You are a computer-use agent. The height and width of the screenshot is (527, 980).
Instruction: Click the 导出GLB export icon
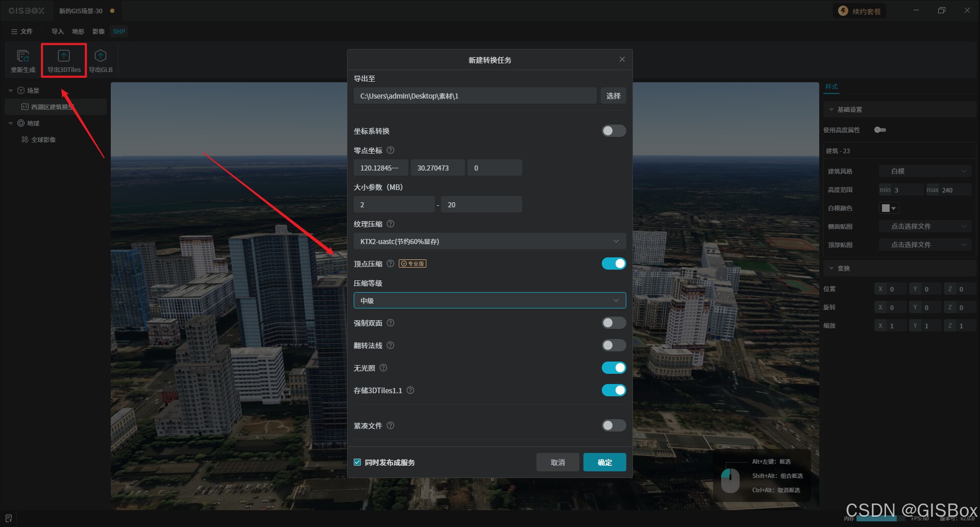click(101, 60)
